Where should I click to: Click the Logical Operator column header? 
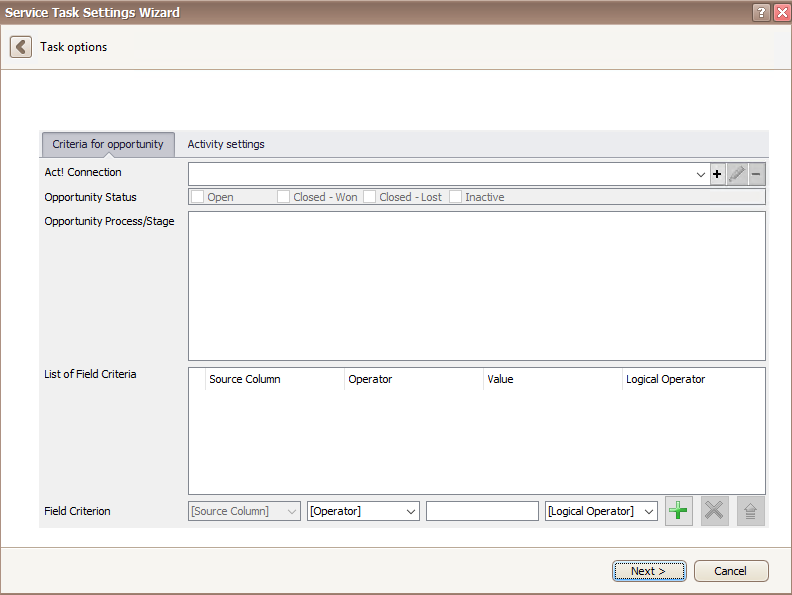tap(693, 379)
